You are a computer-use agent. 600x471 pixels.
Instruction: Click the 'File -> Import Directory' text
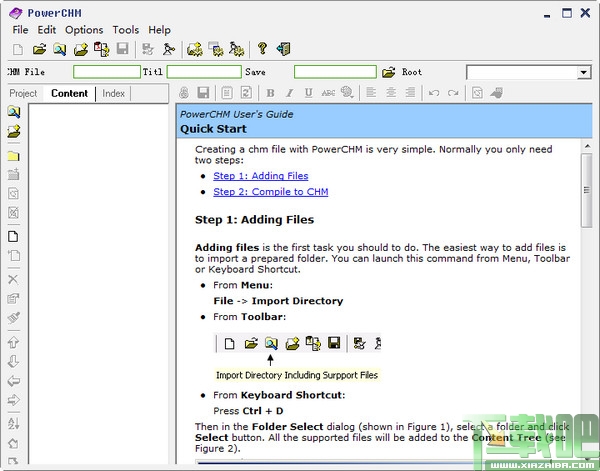[x=278, y=301]
